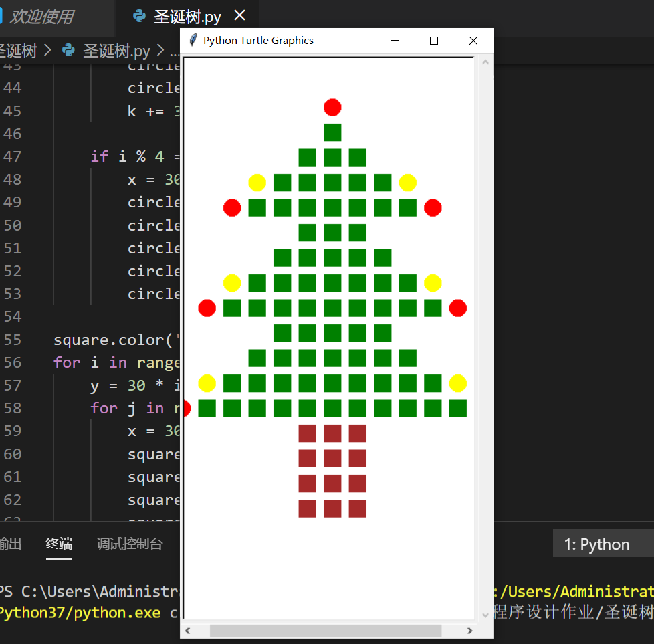This screenshot has width=654, height=644.
Task: Click 'k +=' on line 45
Action: tap(146, 112)
